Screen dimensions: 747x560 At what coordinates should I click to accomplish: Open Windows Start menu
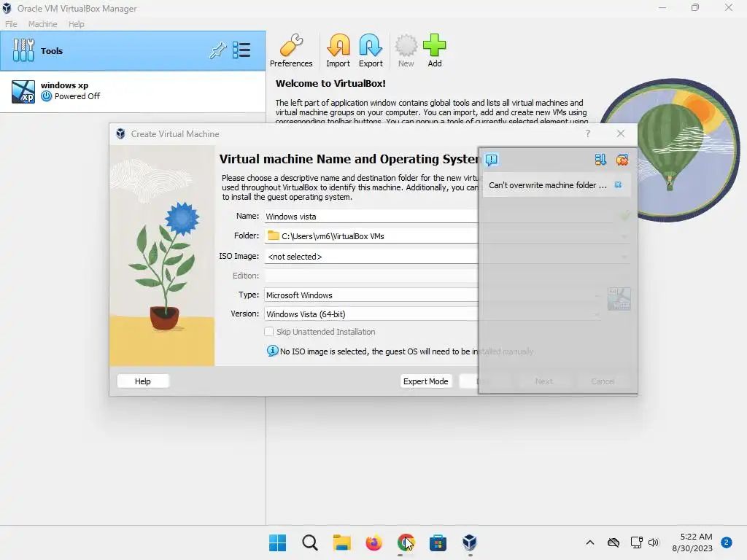tap(278, 542)
